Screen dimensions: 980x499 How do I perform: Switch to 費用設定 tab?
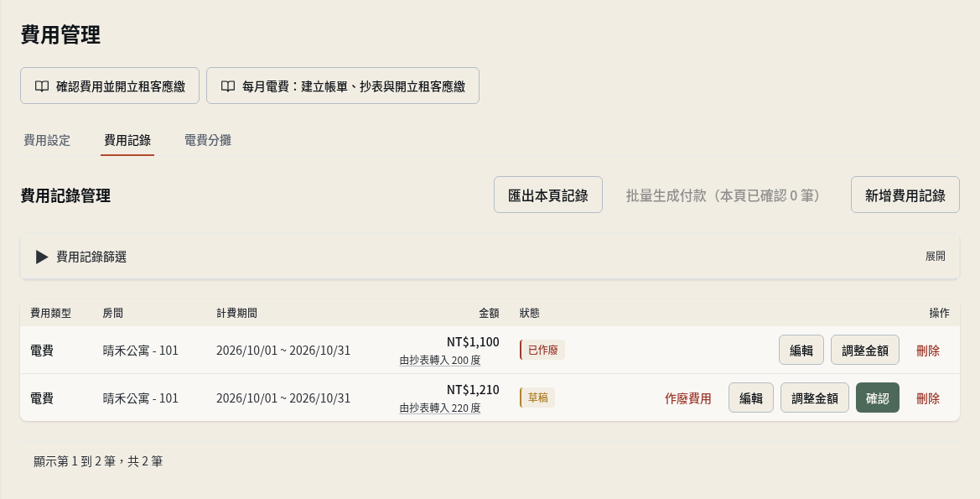click(47, 140)
